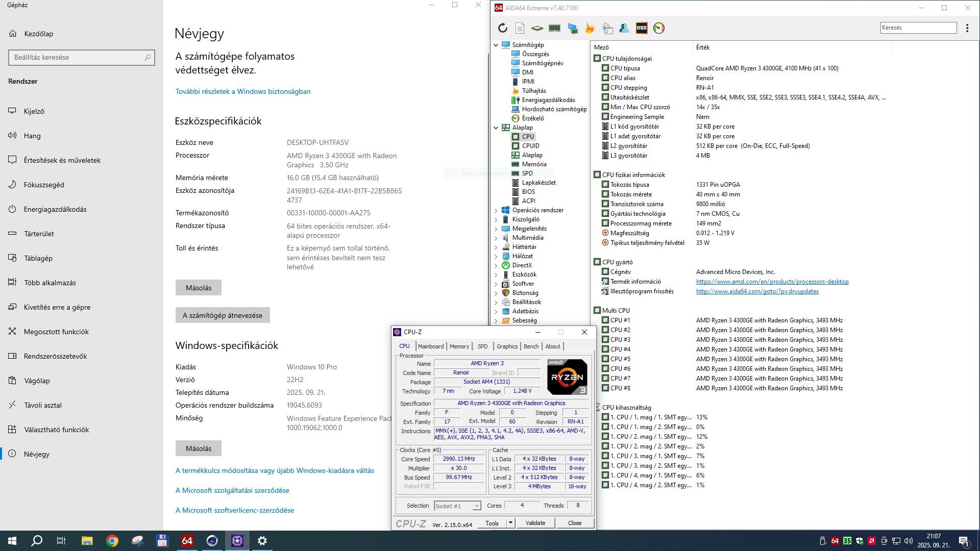Click the monitor diagnostics toolbar icon
The image size is (980, 551).
point(572,28)
